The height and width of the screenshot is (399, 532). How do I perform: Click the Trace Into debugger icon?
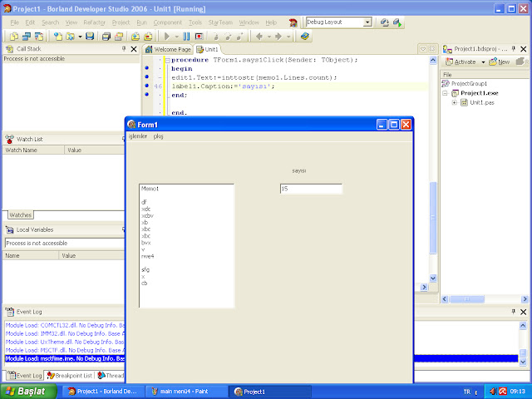pos(216,37)
